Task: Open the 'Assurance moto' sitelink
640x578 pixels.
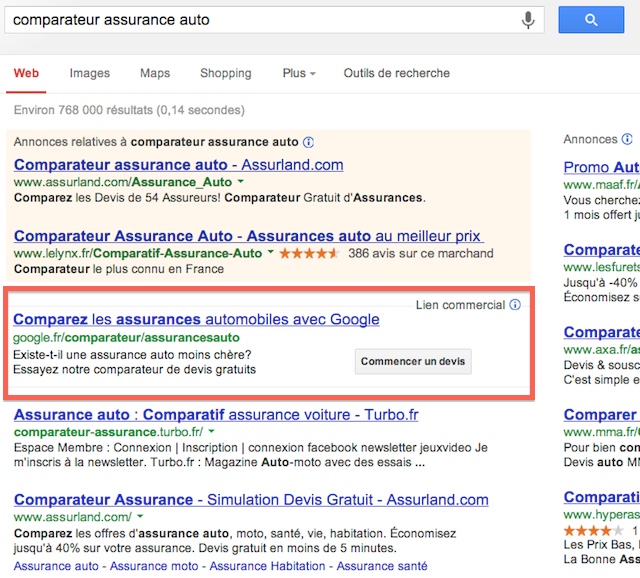Action: click(154, 566)
